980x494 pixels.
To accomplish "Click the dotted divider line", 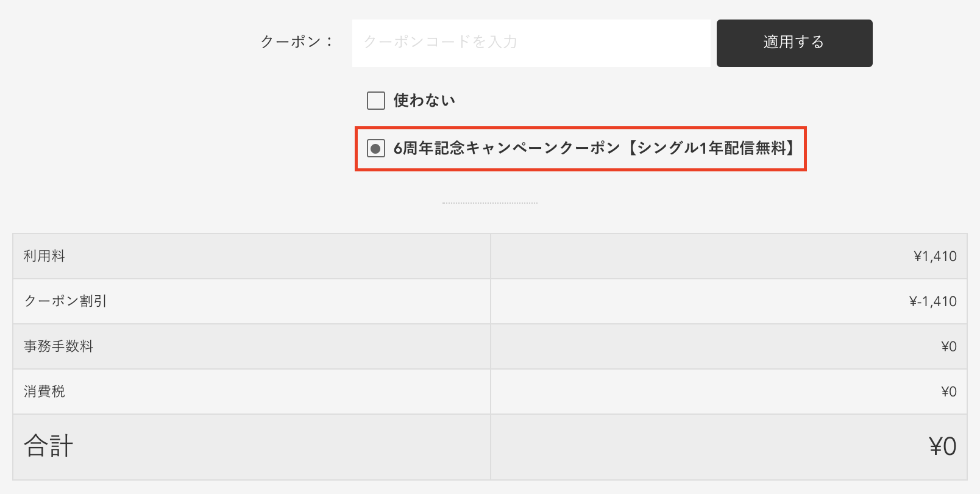I will pyautogui.click(x=490, y=202).
